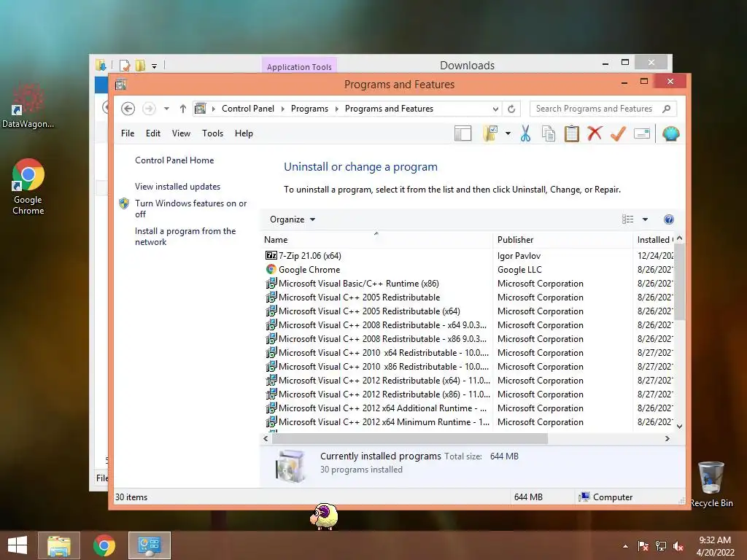This screenshot has width=747, height=560.
Task: Click the orange checkmark Properties icon
Action: [618, 134]
